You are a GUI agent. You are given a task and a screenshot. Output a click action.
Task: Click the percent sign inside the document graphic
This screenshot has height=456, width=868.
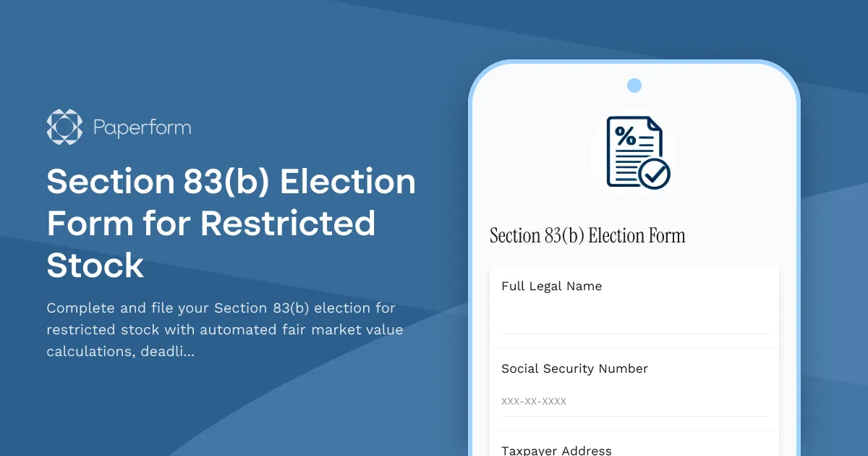pos(626,138)
